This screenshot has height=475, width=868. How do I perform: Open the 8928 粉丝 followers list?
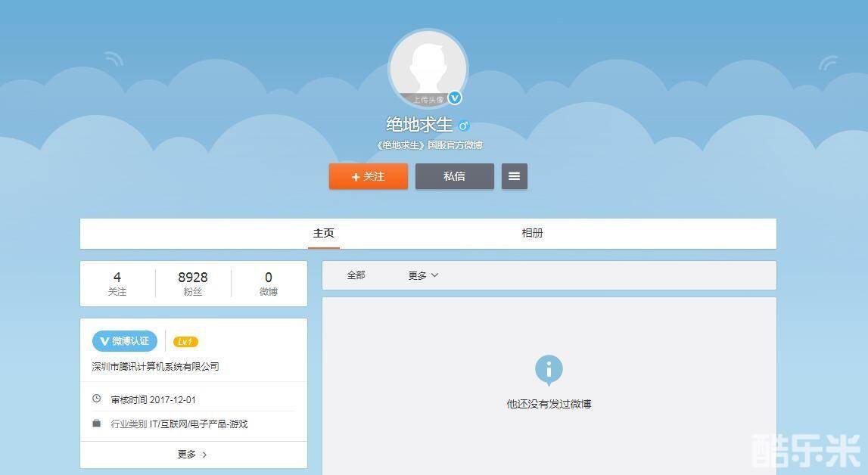(193, 284)
